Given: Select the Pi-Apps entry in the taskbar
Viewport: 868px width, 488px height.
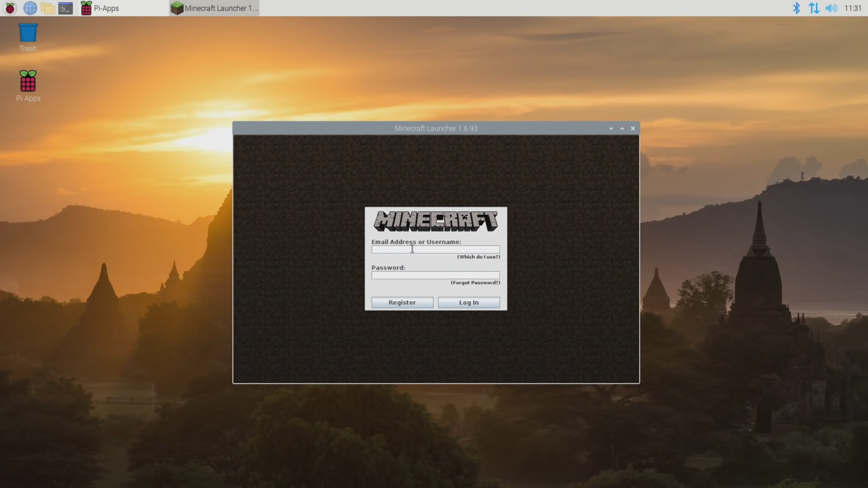Looking at the screenshot, I should tap(102, 8).
